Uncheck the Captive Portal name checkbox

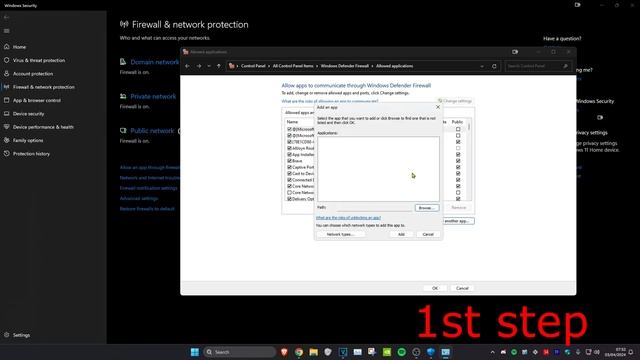[x=289, y=167]
